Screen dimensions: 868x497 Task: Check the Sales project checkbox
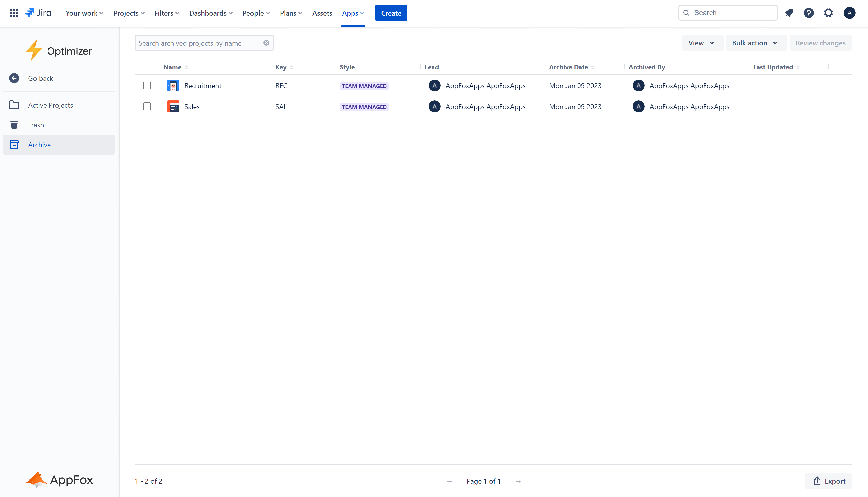(x=147, y=106)
